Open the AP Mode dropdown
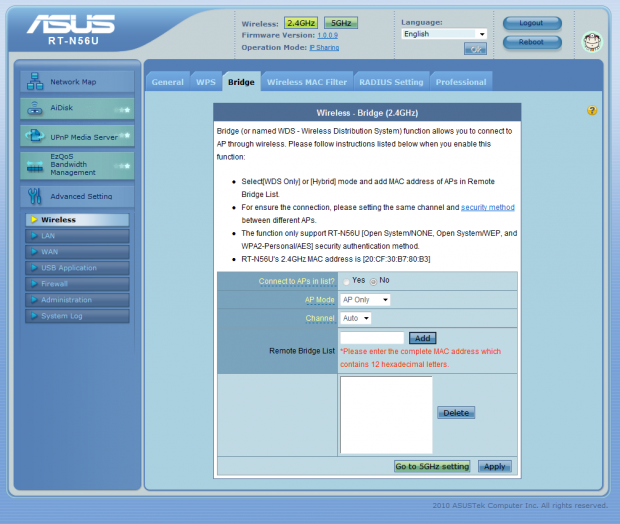620x524 pixels. (x=365, y=300)
